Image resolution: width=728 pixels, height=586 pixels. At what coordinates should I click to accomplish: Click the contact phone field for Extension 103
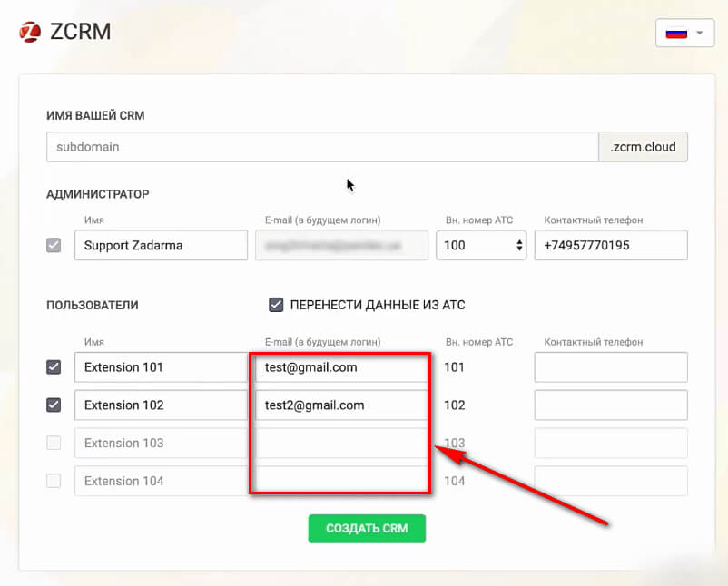pos(611,443)
